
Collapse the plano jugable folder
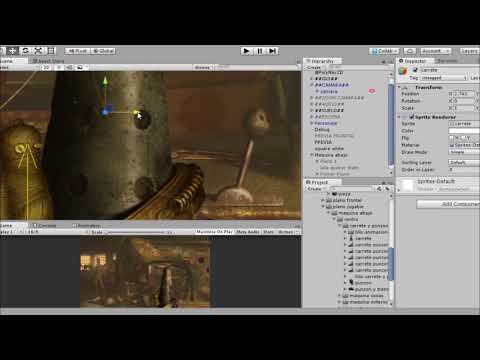[x=323, y=207]
